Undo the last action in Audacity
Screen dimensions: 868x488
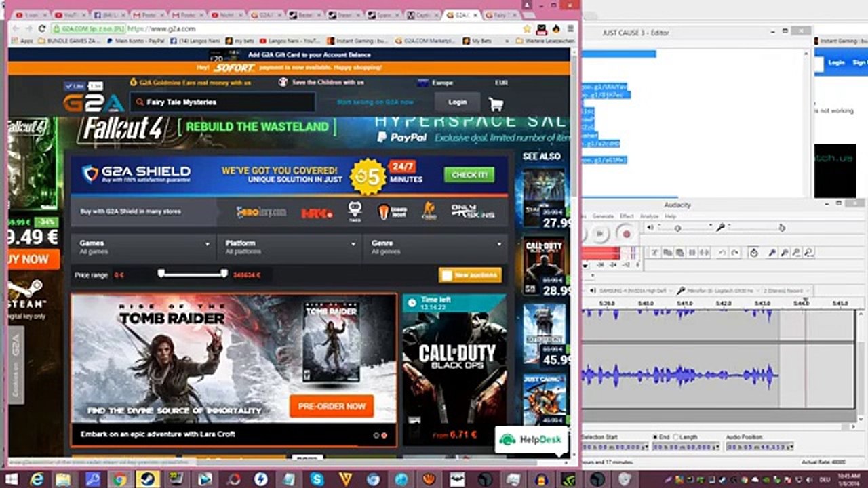click(x=723, y=253)
